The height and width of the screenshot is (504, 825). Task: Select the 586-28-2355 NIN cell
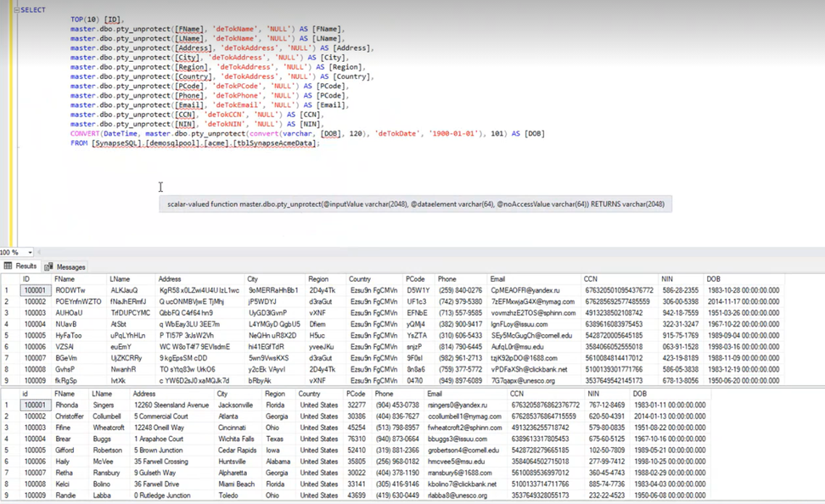681,290
